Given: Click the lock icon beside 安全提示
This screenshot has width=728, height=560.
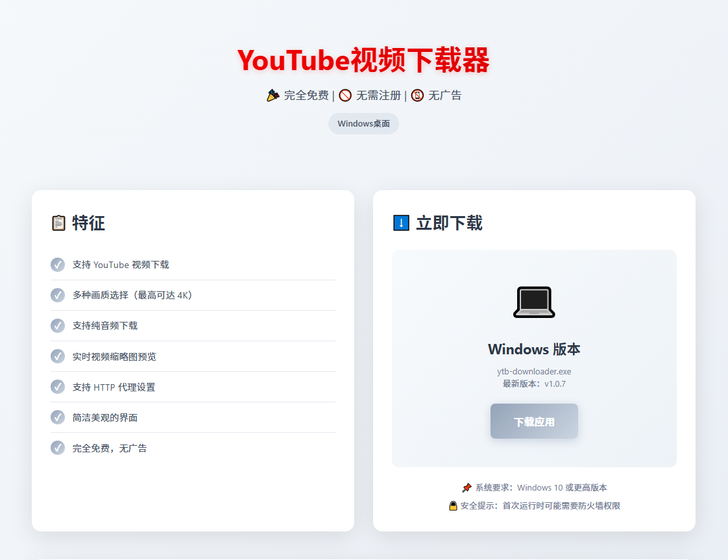Looking at the screenshot, I should [453, 506].
